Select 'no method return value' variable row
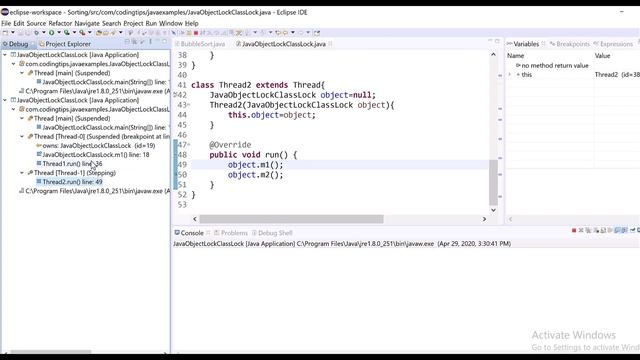This screenshot has height=360, width=640. 551,65
